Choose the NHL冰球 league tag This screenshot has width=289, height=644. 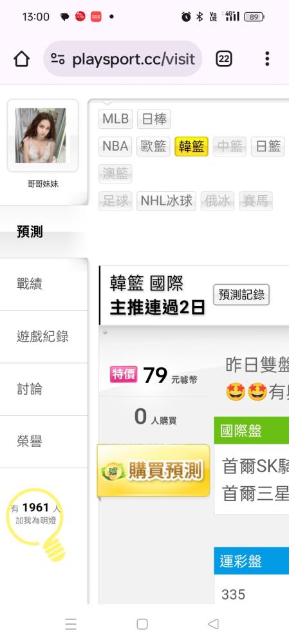[166, 201]
